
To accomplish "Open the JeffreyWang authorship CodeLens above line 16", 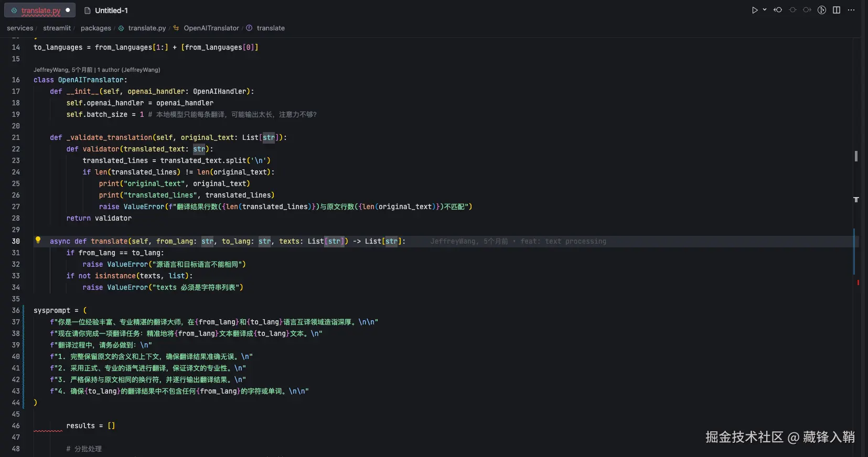I will pos(97,70).
